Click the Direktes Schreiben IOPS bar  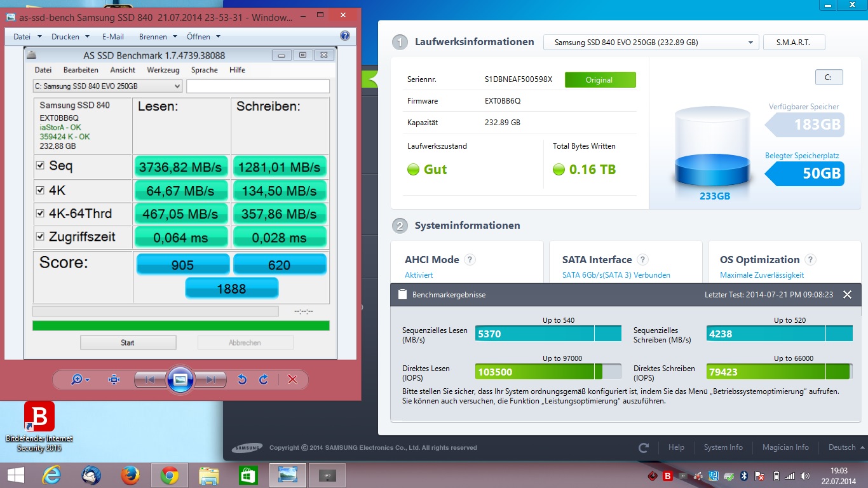point(780,372)
